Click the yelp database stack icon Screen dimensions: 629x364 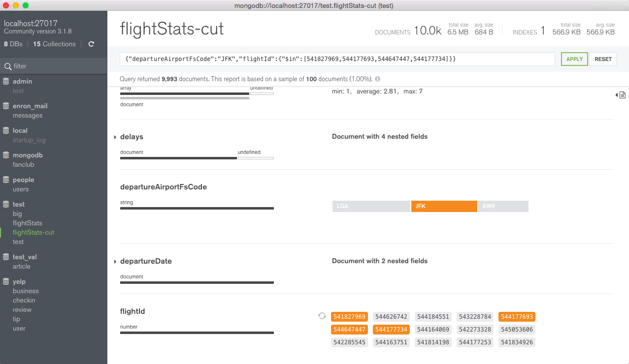[x=6, y=281]
